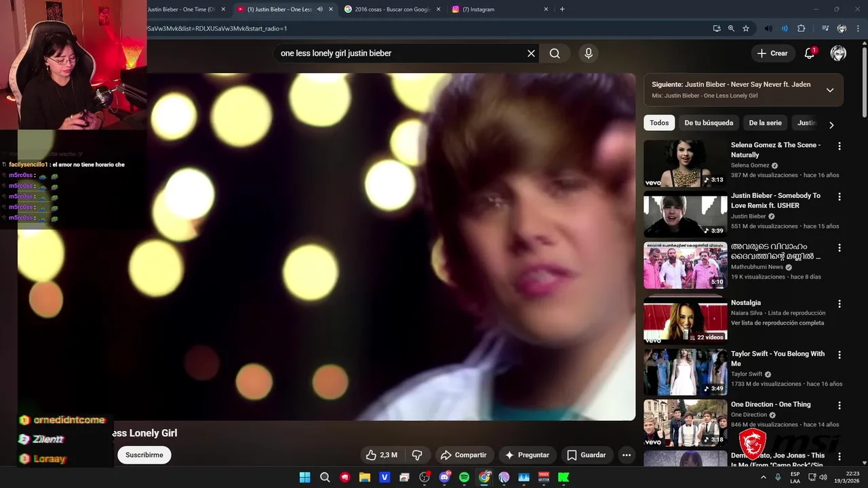Clear the YouTube search box text
The height and width of the screenshot is (488, 868).
pos(531,54)
